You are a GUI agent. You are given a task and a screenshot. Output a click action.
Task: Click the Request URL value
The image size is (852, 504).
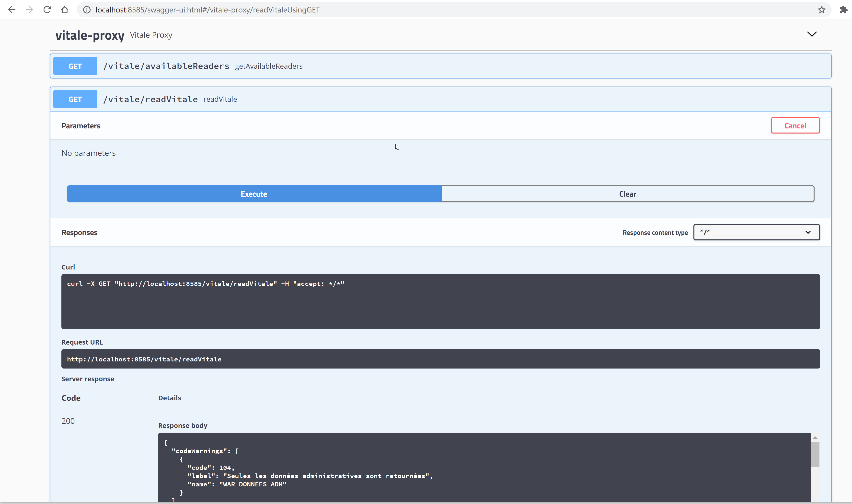click(144, 359)
